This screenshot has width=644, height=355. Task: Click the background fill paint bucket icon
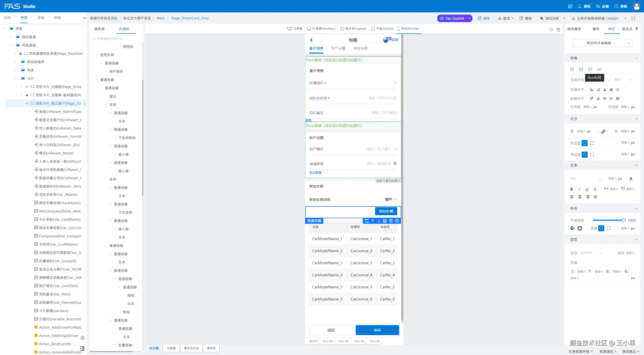[572, 228]
